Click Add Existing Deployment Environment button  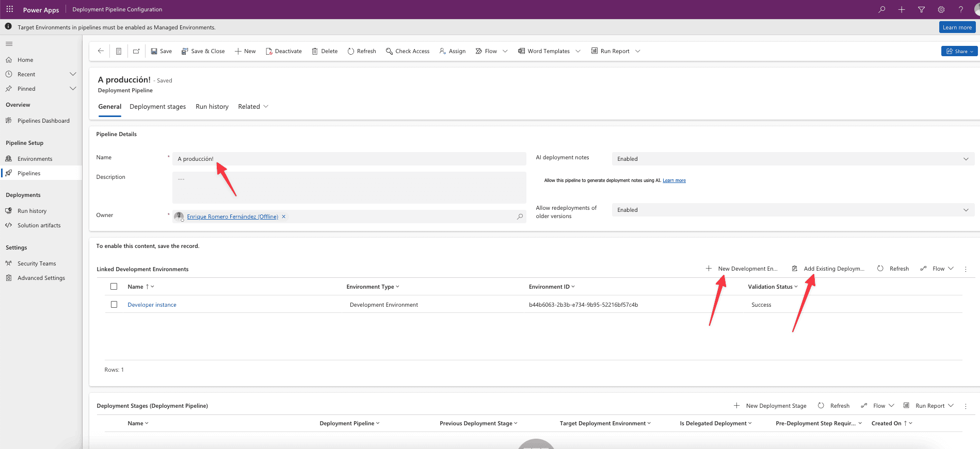coord(828,269)
